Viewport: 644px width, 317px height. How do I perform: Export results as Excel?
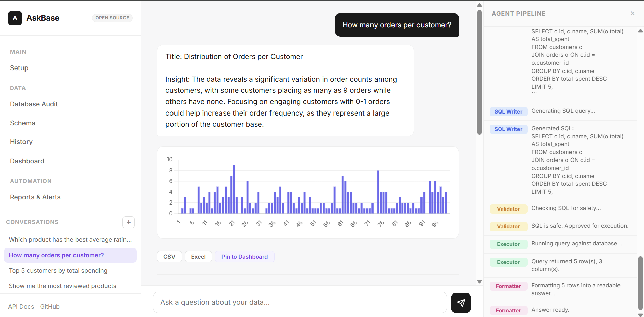[x=198, y=257]
